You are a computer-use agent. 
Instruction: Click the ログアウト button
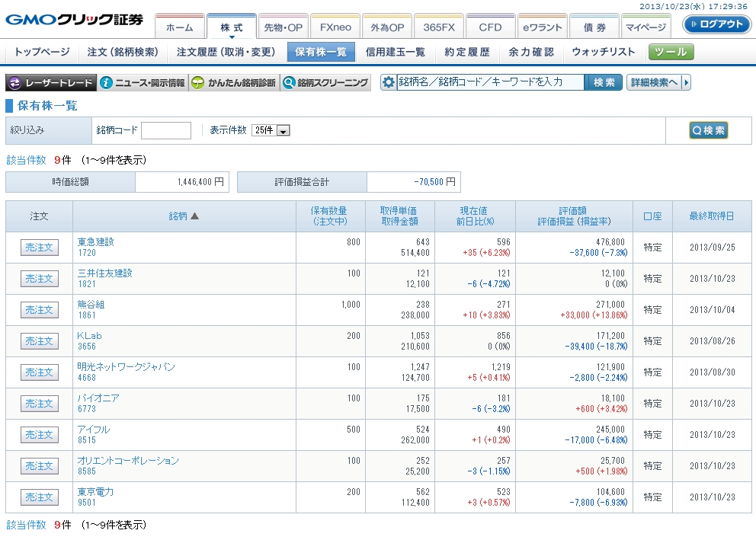pos(716,24)
